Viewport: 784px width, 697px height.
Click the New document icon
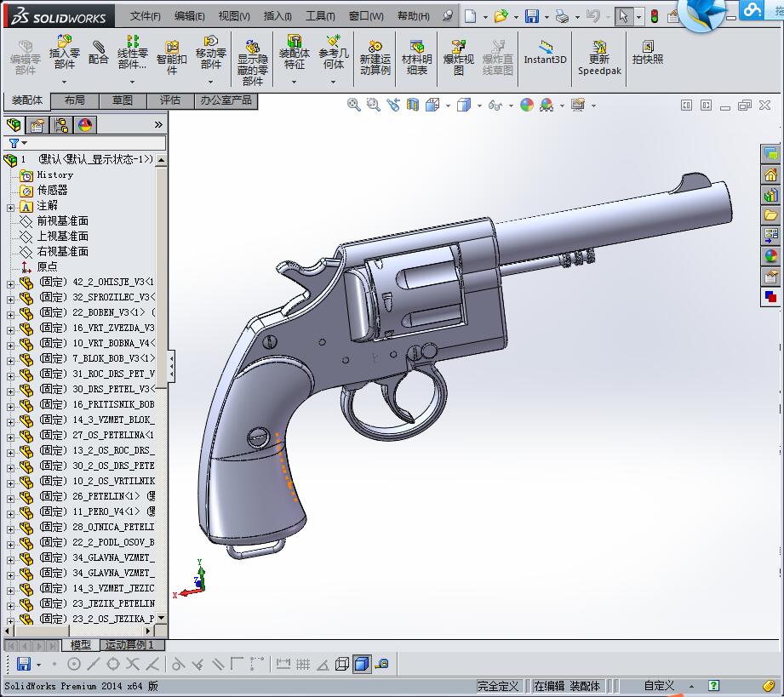[470, 16]
